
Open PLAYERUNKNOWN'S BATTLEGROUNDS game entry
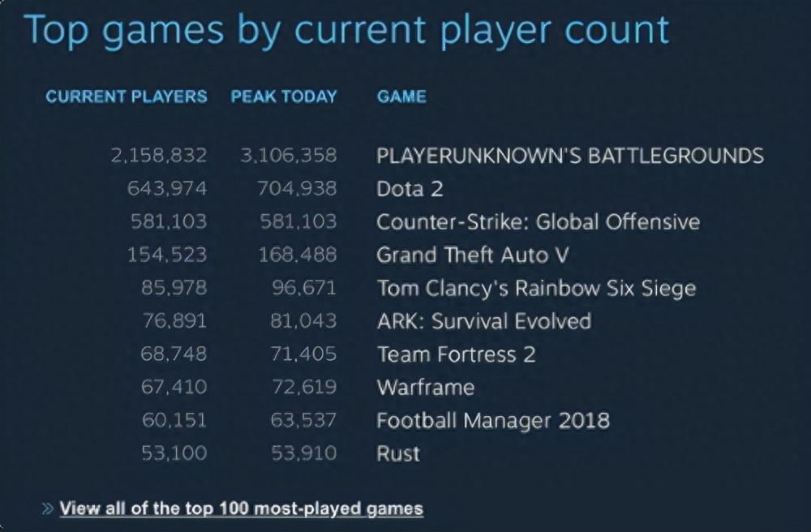[570, 156]
